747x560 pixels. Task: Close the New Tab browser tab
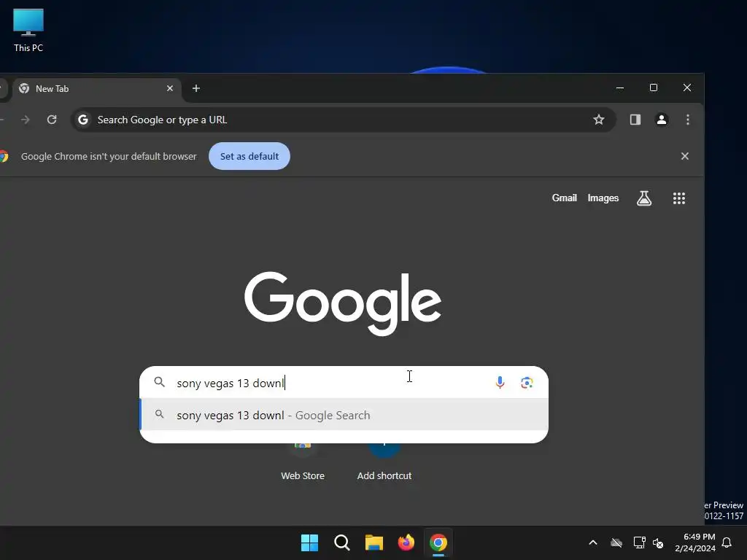click(x=169, y=88)
